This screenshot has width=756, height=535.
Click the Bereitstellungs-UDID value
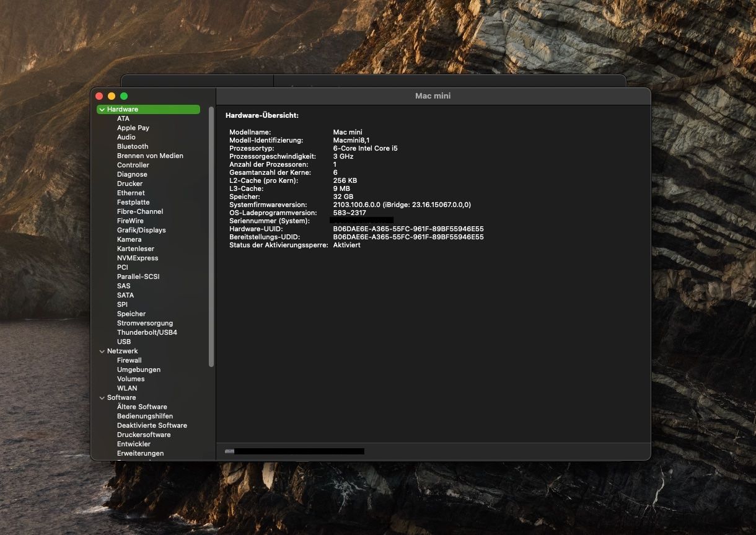(408, 237)
